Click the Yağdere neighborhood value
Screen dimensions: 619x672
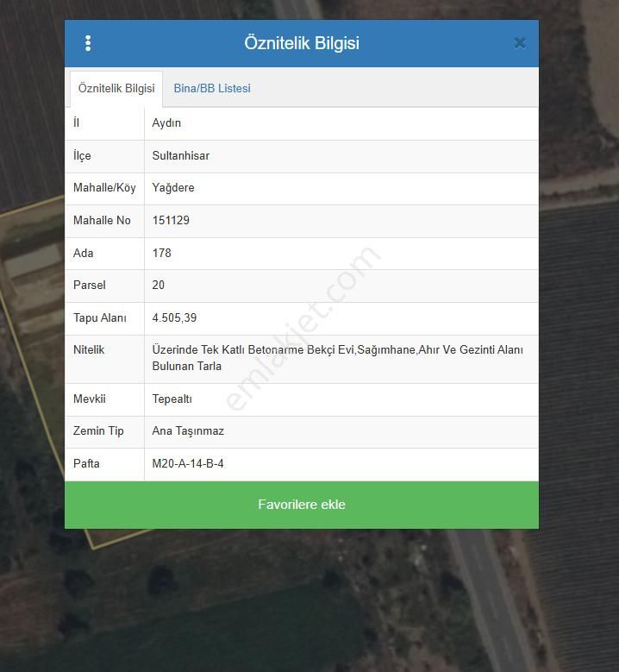coord(173,188)
